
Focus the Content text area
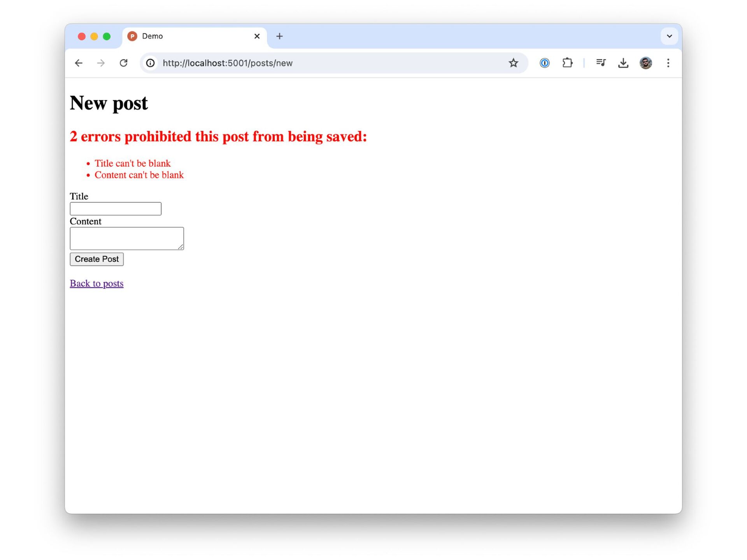click(126, 238)
